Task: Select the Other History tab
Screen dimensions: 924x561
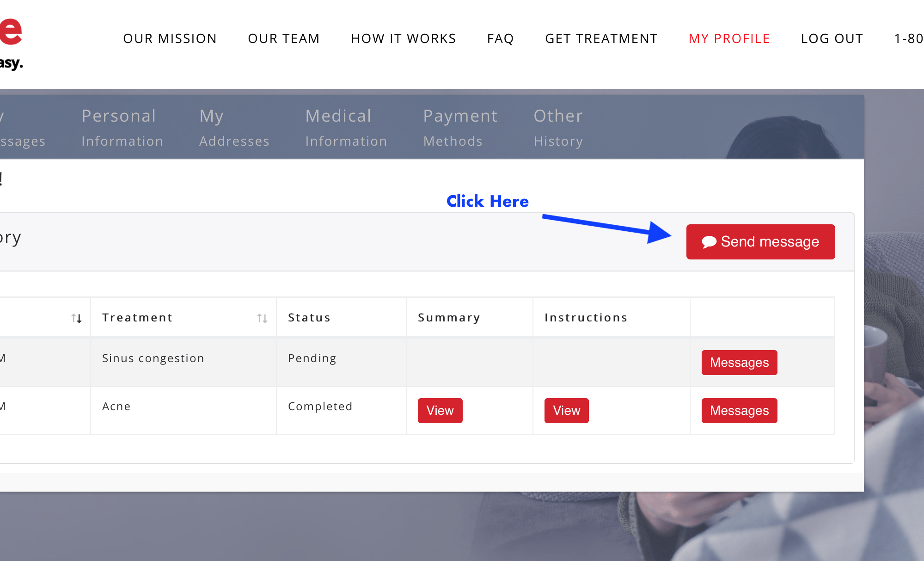Action: [558, 128]
